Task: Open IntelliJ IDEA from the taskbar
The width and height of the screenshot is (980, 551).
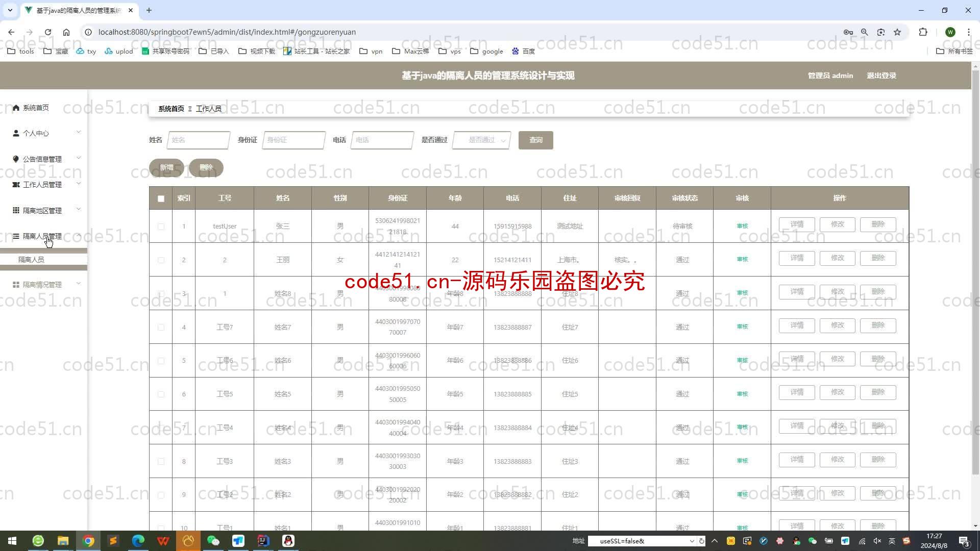Action: (x=263, y=541)
